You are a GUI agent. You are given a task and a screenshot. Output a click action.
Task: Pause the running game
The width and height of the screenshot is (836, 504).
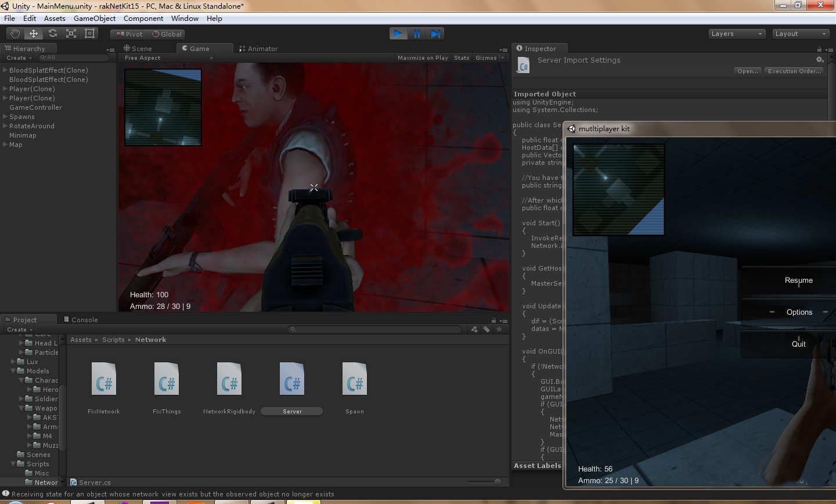click(417, 34)
